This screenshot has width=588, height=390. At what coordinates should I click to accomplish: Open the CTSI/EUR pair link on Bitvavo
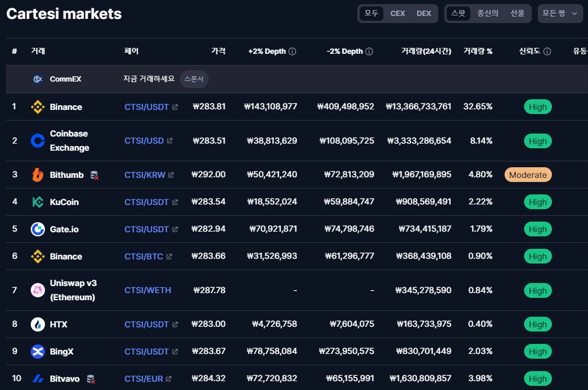tap(144, 379)
